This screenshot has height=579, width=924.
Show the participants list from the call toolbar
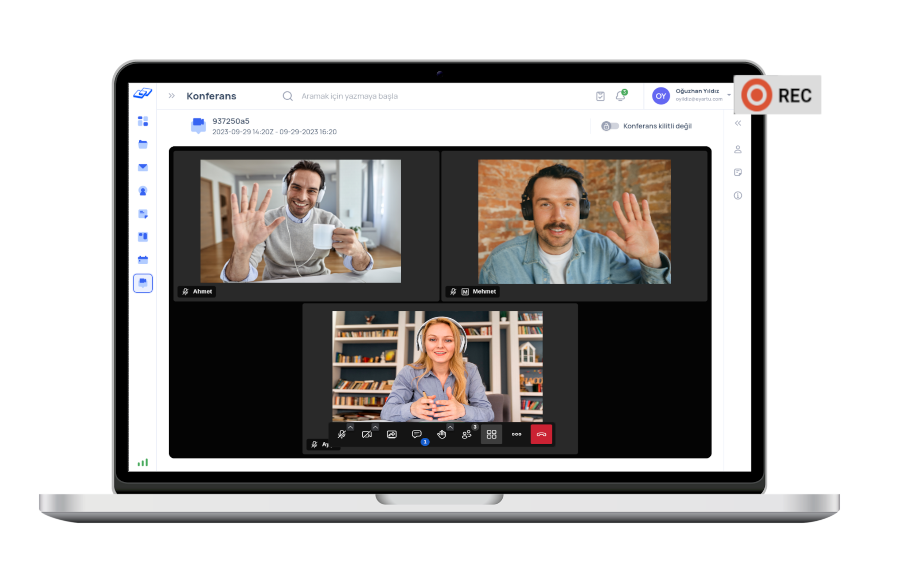point(467,434)
